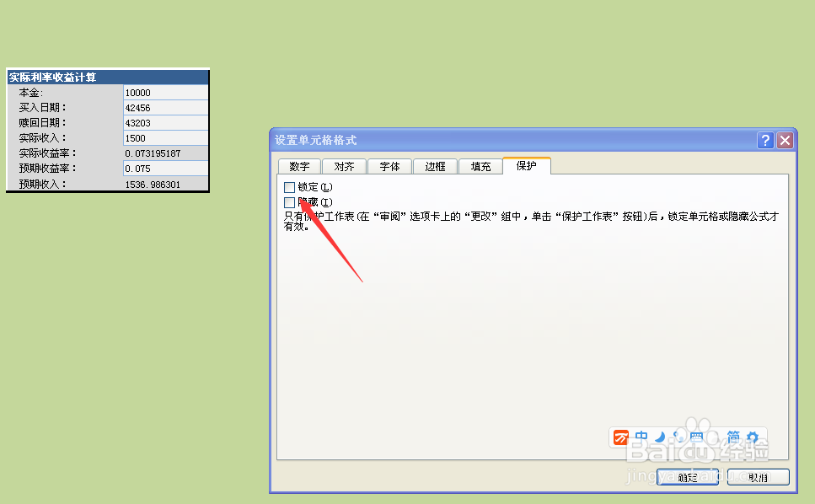
Task: Open IME settings gear icon
Action: pos(752,437)
